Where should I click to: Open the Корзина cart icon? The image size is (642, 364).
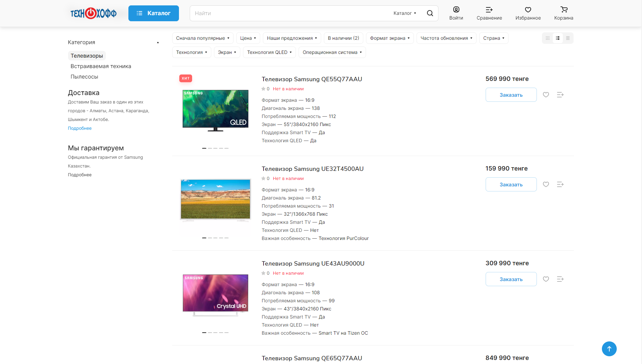[564, 13]
